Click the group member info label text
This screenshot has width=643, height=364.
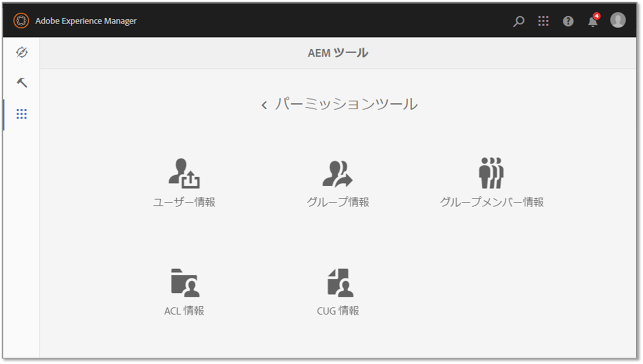(x=492, y=202)
